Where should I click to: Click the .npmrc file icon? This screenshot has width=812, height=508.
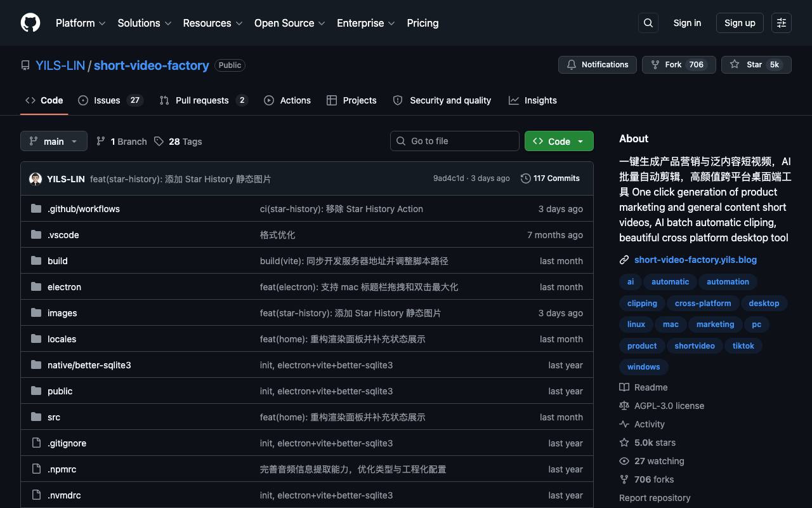36,469
